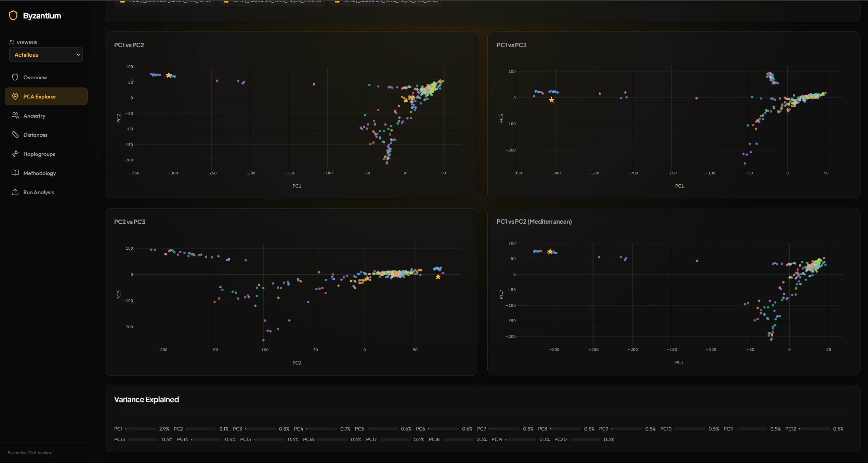Image resolution: width=868 pixels, height=463 pixels.
Task: Select the Ancestry people icon
Action: (x=15, y=115)
